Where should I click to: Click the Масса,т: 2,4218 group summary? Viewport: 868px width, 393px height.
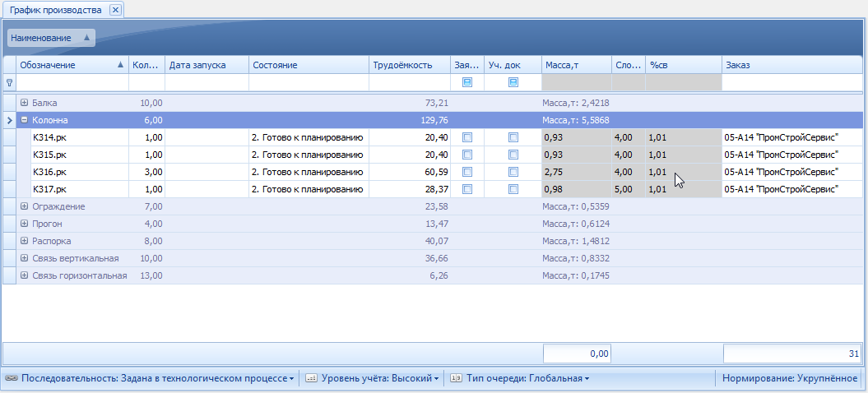578,103
